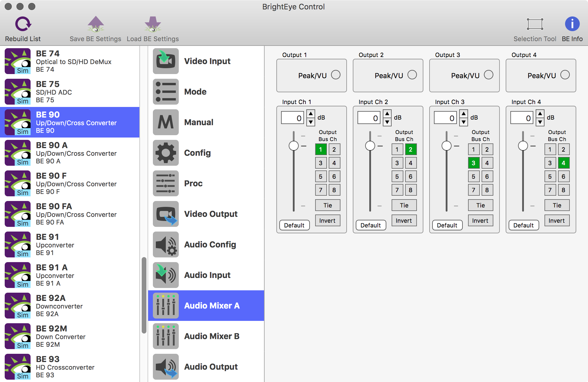Select the BE 93 Crossconverter icon
This screenshot has width=588, height=382.
pyautogui.click(x=18, y=367)
